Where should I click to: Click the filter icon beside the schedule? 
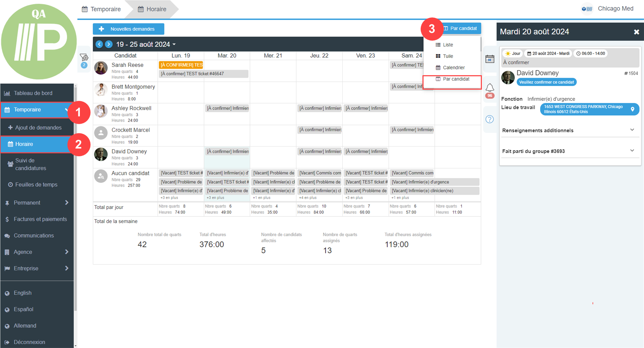coord(84,58)
